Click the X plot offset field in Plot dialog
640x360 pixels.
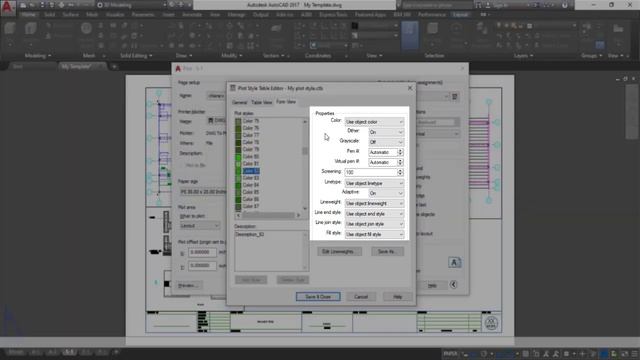tap(202, 252)
